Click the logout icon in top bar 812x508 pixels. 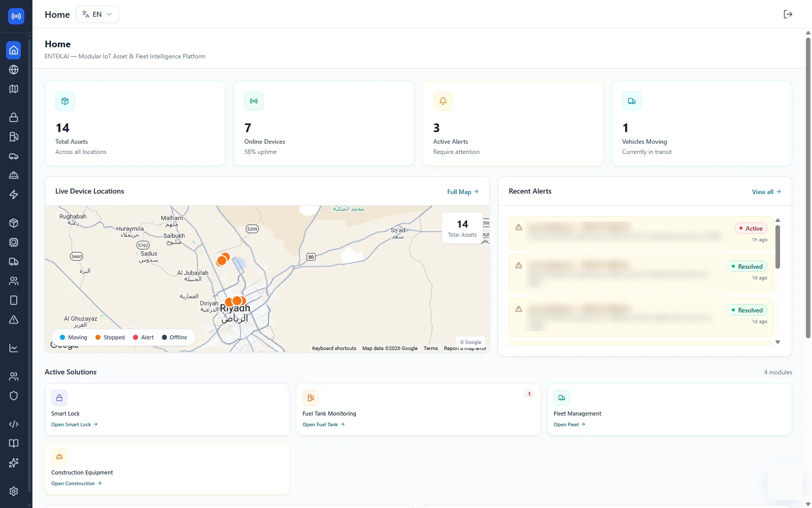tap(788, 14)
